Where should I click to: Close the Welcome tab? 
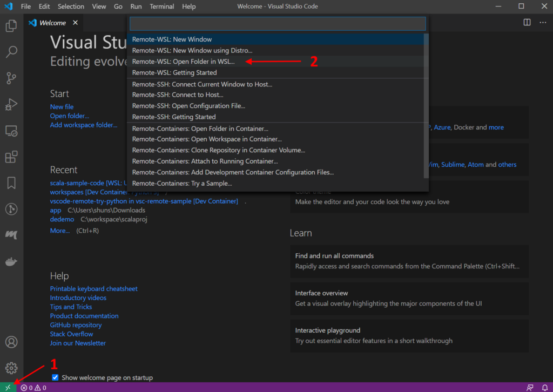click(75, 23)
